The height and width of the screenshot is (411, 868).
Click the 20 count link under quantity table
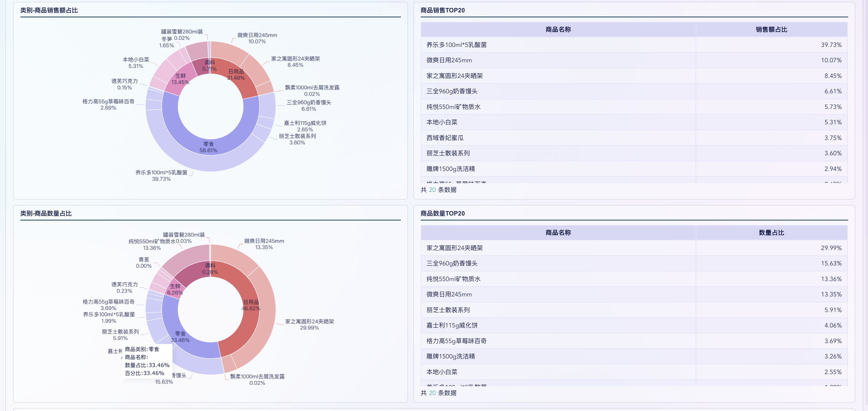pos(432,393)
